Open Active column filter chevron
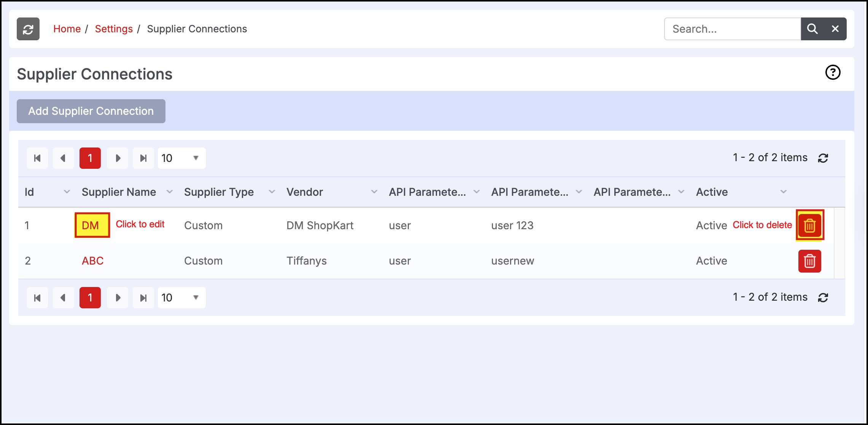This screenshot has height=425, width=868. (x=784, y=192)
